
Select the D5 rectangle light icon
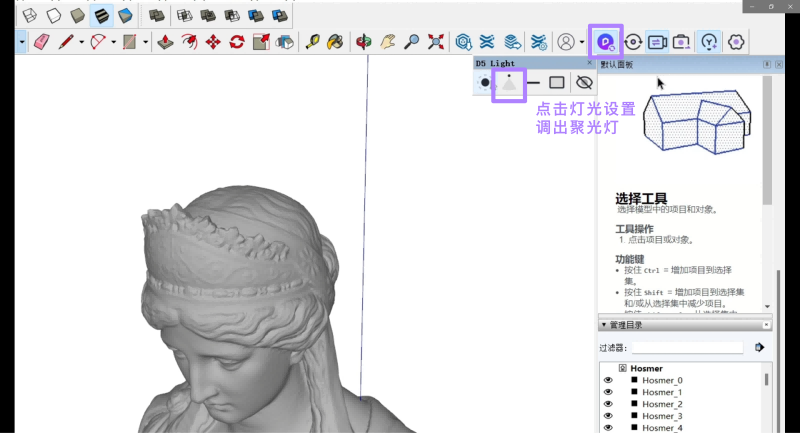[557, 83]
